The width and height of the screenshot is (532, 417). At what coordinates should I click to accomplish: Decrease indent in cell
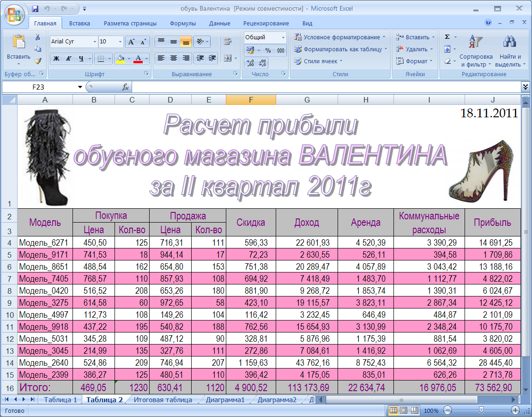[x=200, y=58]
